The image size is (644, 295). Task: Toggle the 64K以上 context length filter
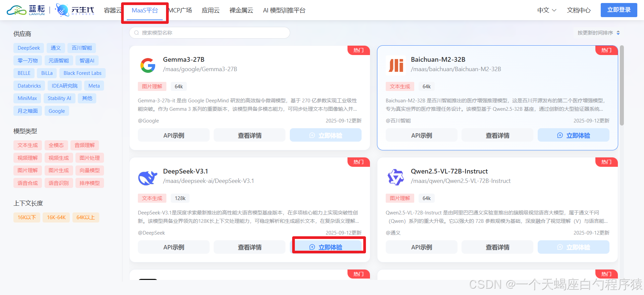[86, 217]
